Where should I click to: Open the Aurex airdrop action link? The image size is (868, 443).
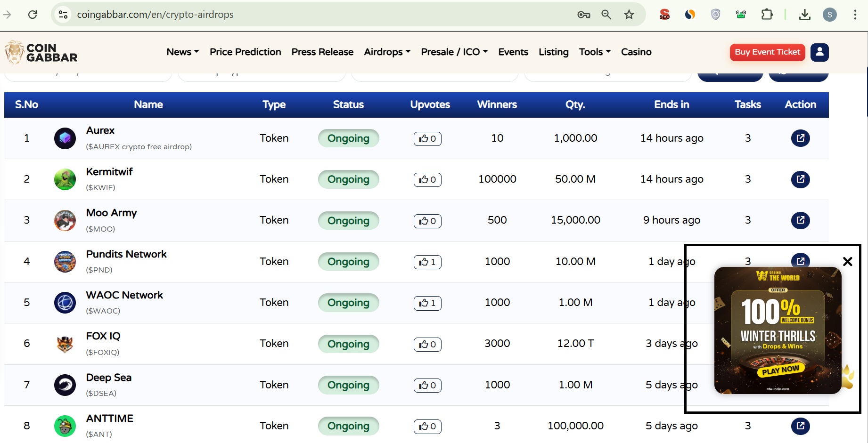800,138
